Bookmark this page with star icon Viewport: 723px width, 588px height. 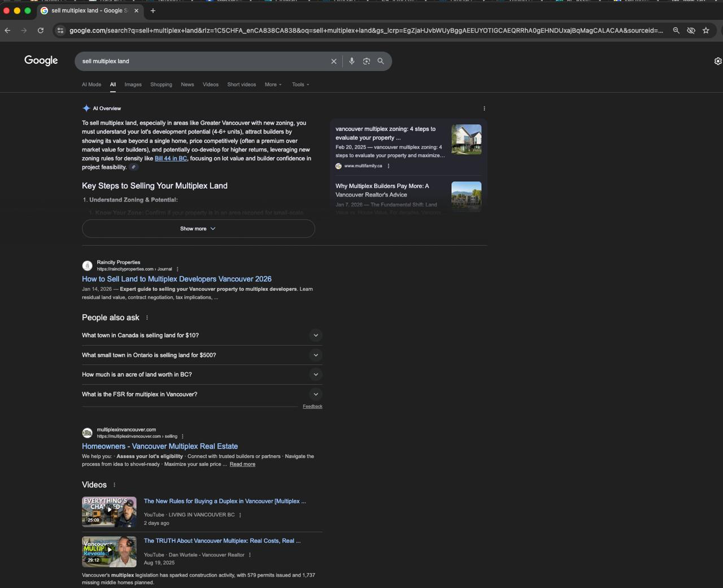click(706, 31)
